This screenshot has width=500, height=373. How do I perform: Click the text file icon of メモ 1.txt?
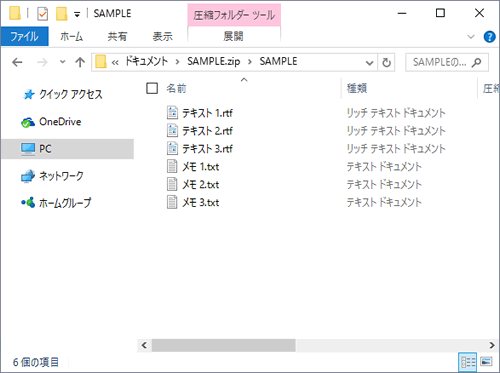(172, 166)
